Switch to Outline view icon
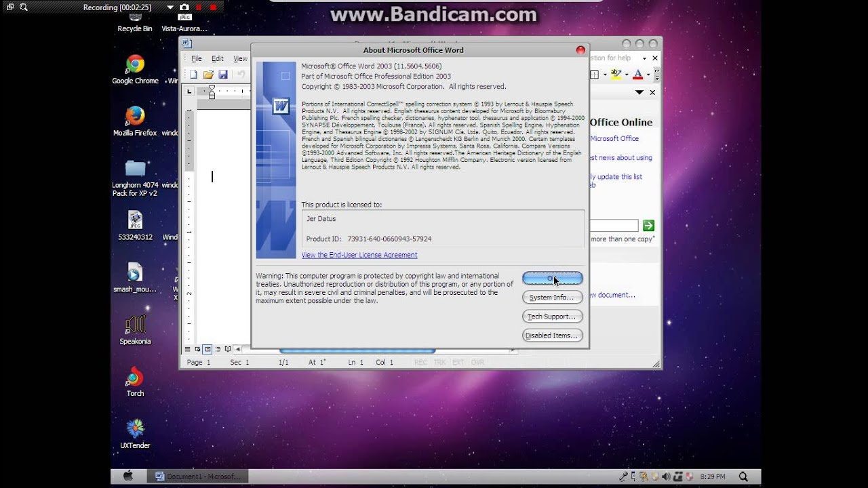This screenshot has width=868, height=488. pyautogui.click(x=218, y=350)
